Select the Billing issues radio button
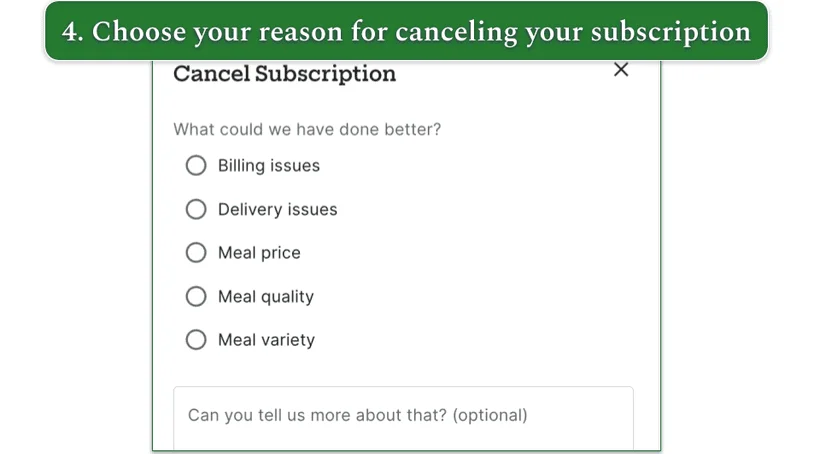 [x=196, y=166]
